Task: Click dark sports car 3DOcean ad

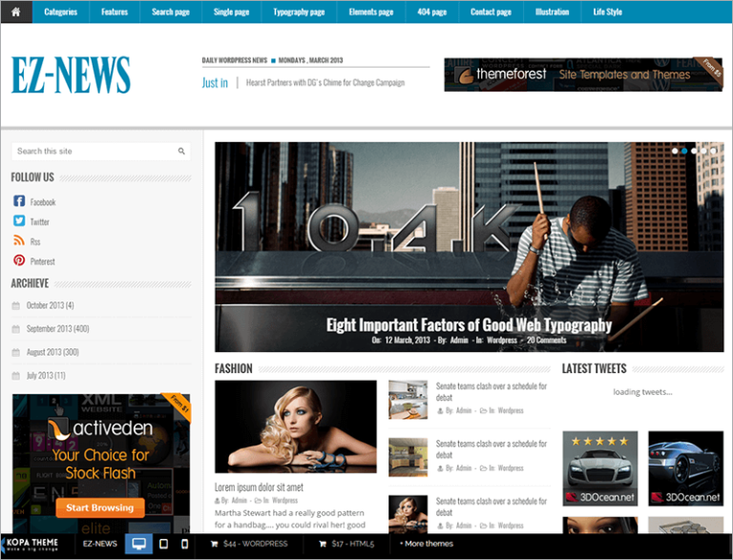Action: coord(686,467)
